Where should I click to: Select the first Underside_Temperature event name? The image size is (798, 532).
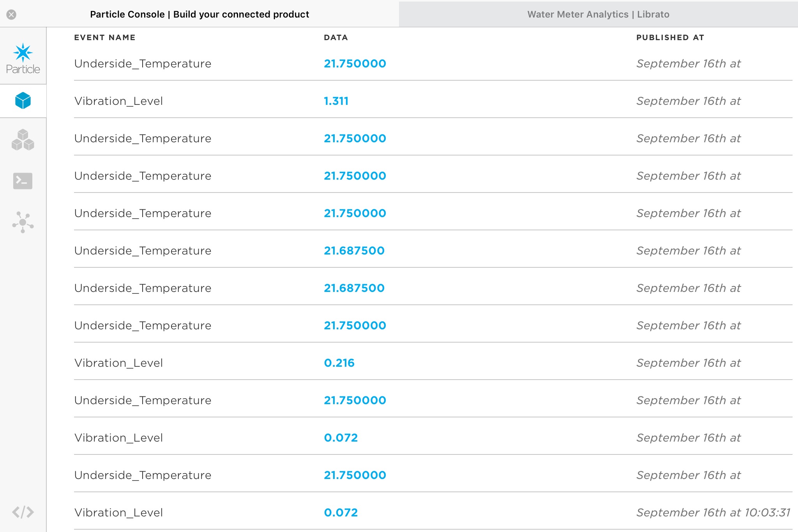point(143,64)
